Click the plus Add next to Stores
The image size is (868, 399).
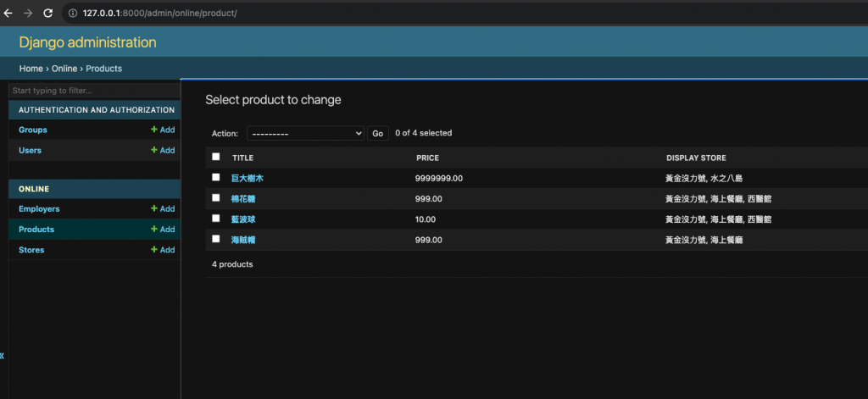pos(163,250)
